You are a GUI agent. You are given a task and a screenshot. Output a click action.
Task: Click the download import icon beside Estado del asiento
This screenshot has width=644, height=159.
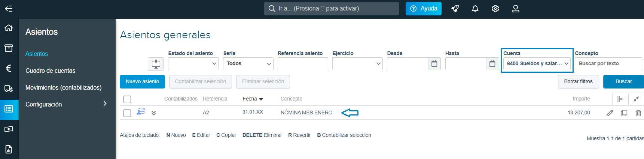(156, 64)
